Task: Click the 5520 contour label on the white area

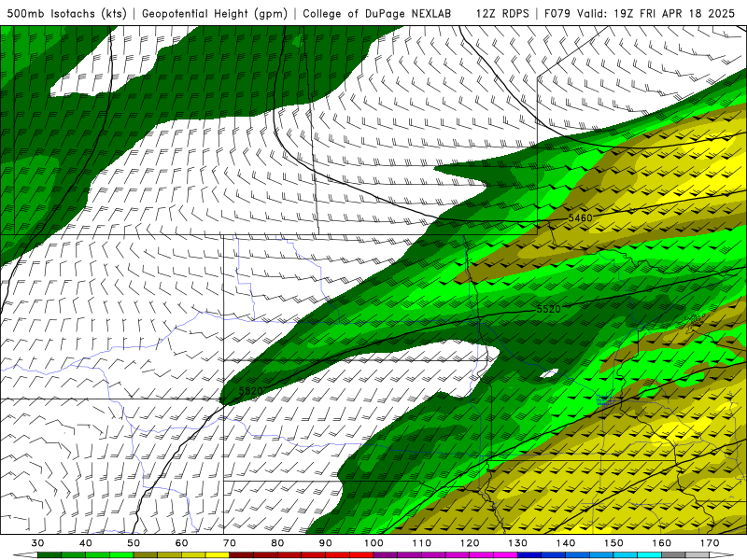Action: click(251, 391)
